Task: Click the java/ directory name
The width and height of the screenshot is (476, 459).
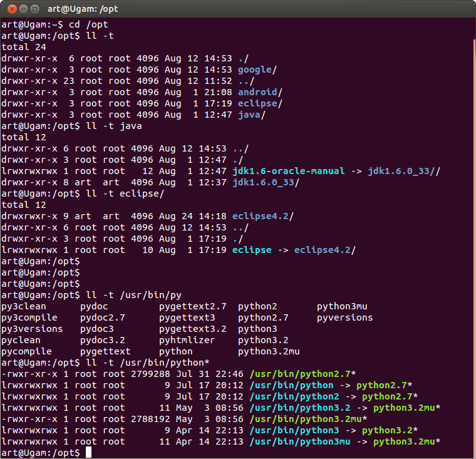Action: coord(252,115)
